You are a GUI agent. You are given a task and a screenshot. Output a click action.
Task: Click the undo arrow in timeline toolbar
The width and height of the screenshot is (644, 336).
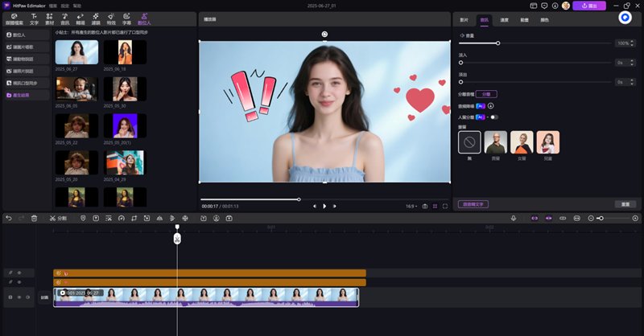(x=9, y=218)
